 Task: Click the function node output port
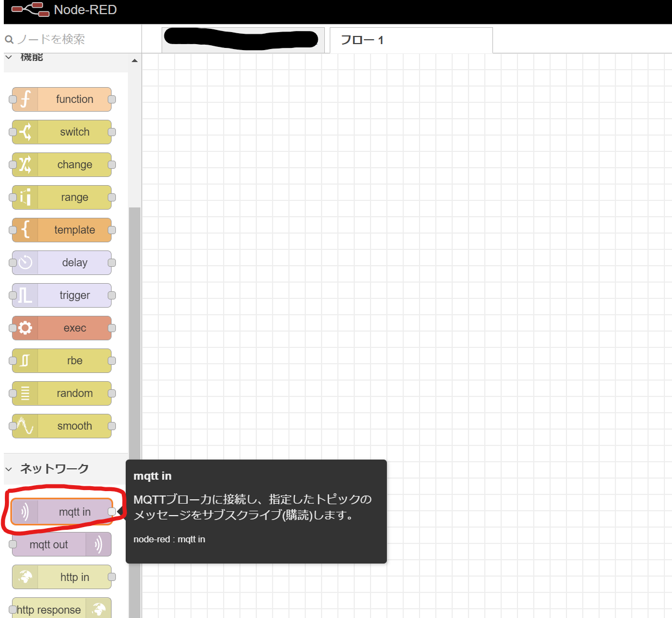pos(112,99)
